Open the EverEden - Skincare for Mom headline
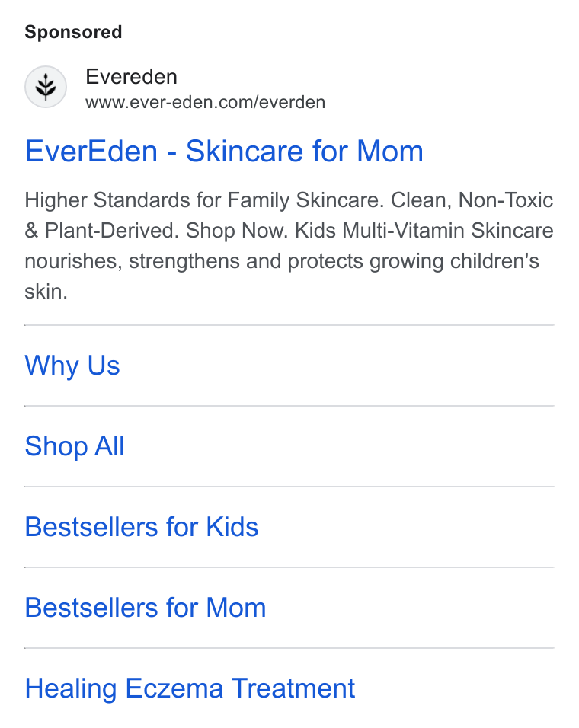 tap(224, 152)
